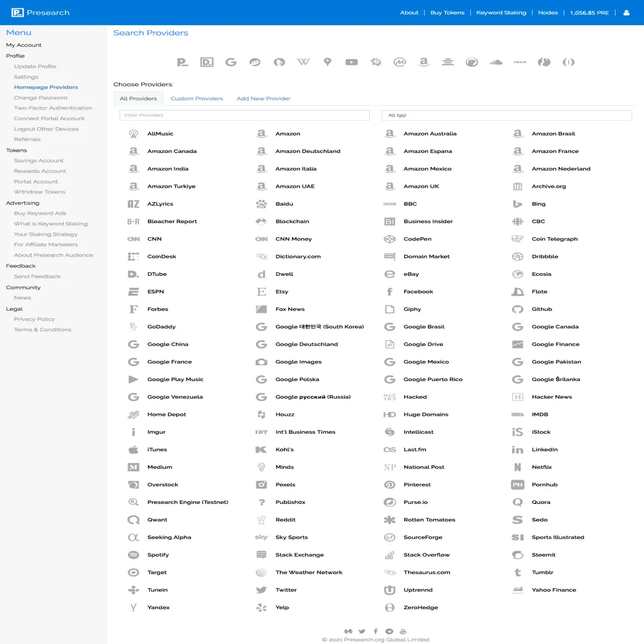
Task: Select the 'Rotten Tomatoes' provider name
Action: coord(429,520)
